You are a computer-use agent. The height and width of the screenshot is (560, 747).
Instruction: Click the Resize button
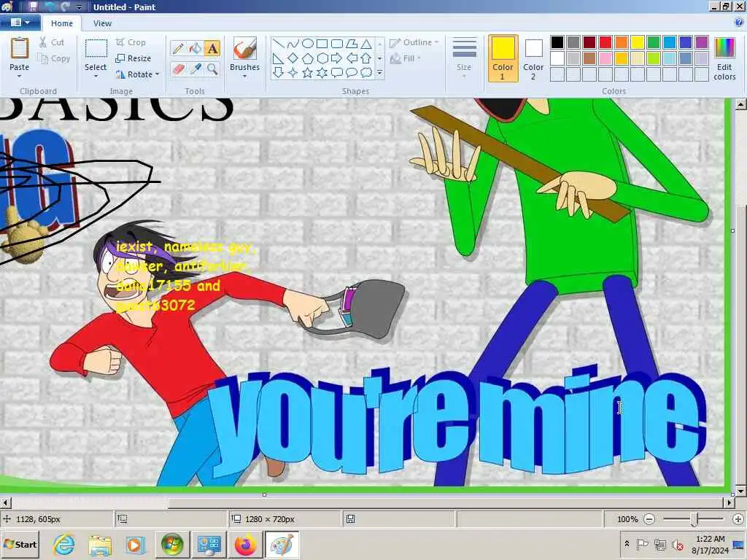click(133, 58)
